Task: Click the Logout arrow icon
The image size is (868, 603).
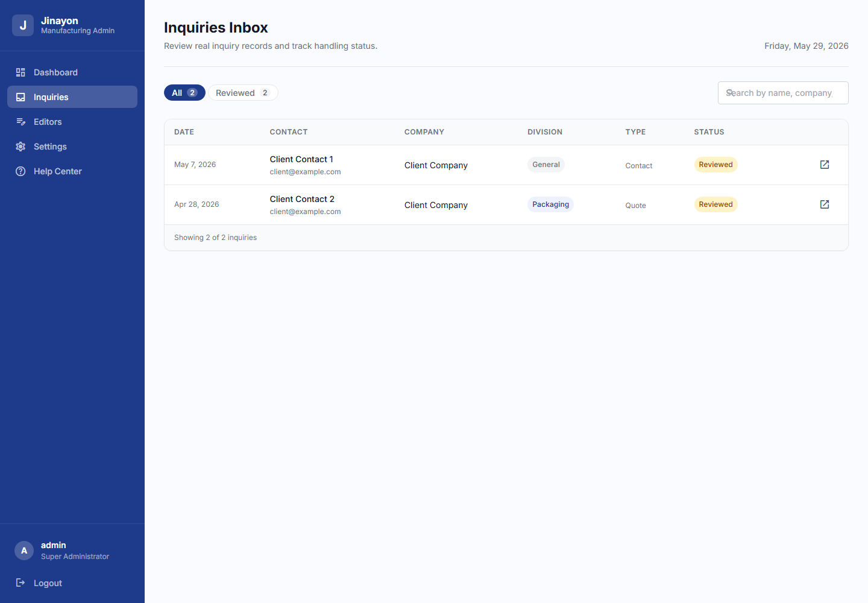Action: 20,582
